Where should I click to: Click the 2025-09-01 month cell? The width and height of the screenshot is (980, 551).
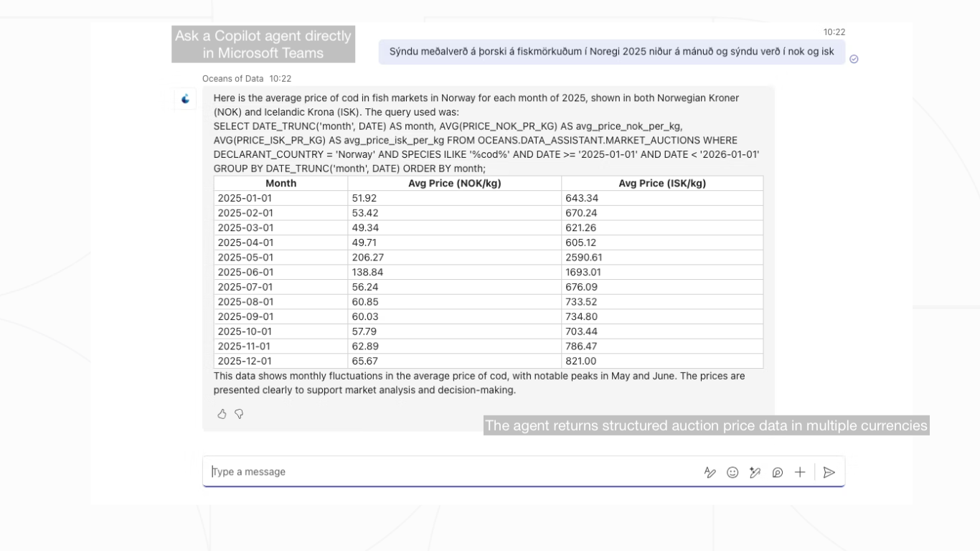[281, 317]
